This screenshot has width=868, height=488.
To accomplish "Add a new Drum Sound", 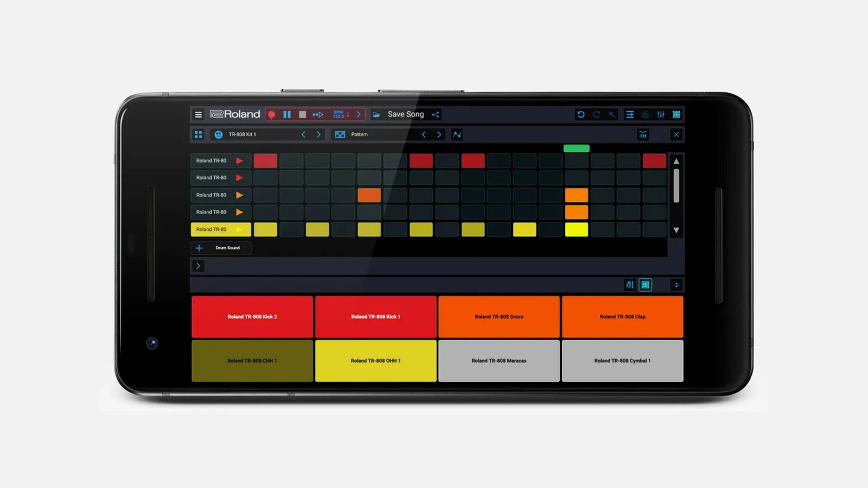I will [x=221, y=248].
